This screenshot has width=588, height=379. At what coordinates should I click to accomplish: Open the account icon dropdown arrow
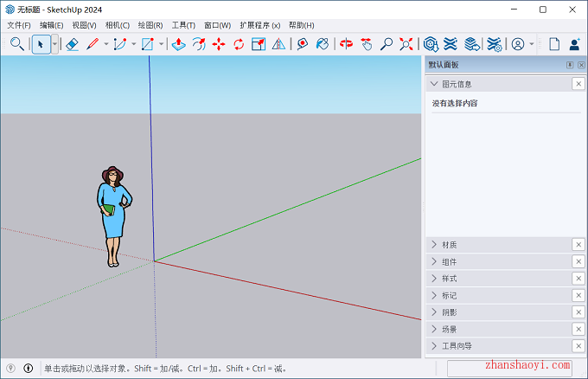click(532, 44)
